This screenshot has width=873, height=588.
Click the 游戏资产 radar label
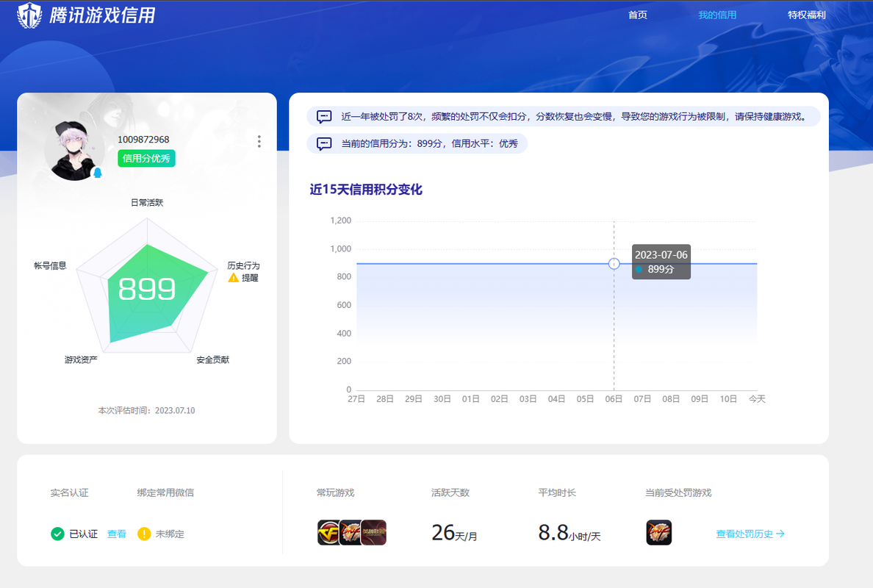click(81, 359)
